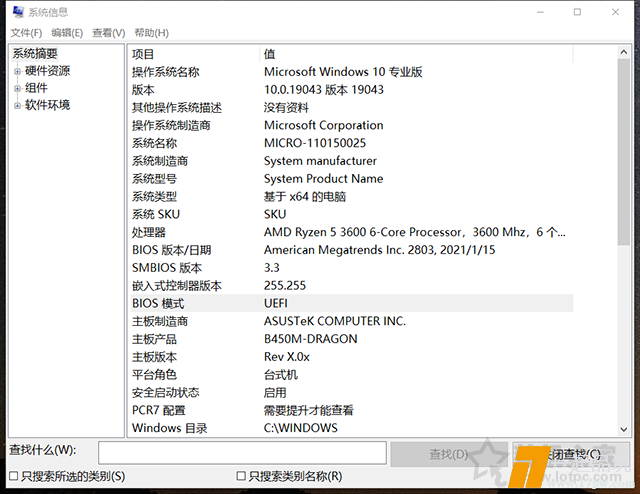Select the 软件环境 tree item
Viewport: 640px width, 494px height.
pyautogui.click(x=47, y=105)
